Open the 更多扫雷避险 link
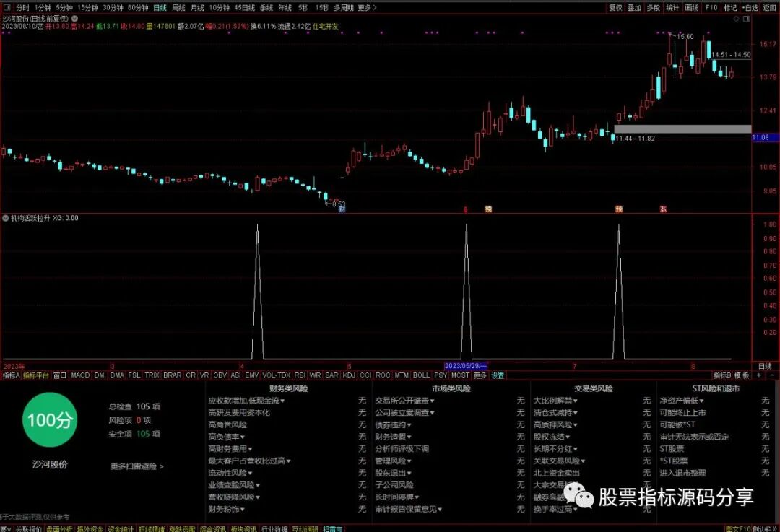The width and height of the screenshot is (780, 532). pyautogui.click(x=136, y=466)
